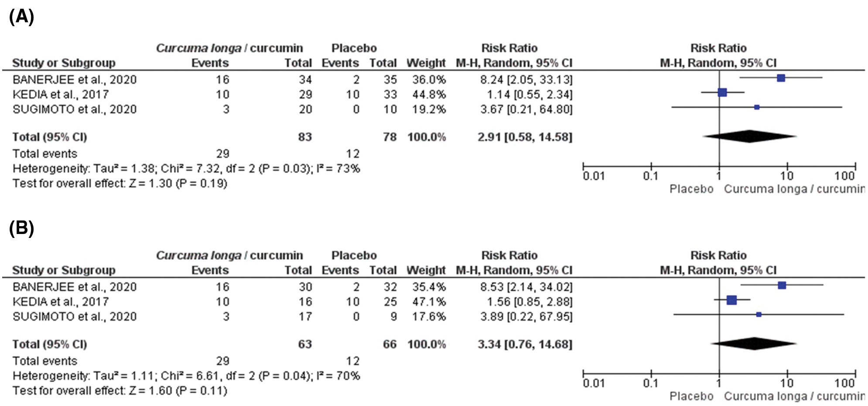Click 'Study or Subgroup' header in panel B

[x=64, y=270]
